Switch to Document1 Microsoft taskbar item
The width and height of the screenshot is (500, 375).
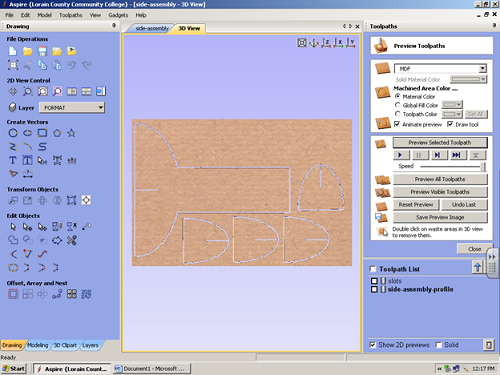[152, 368]
